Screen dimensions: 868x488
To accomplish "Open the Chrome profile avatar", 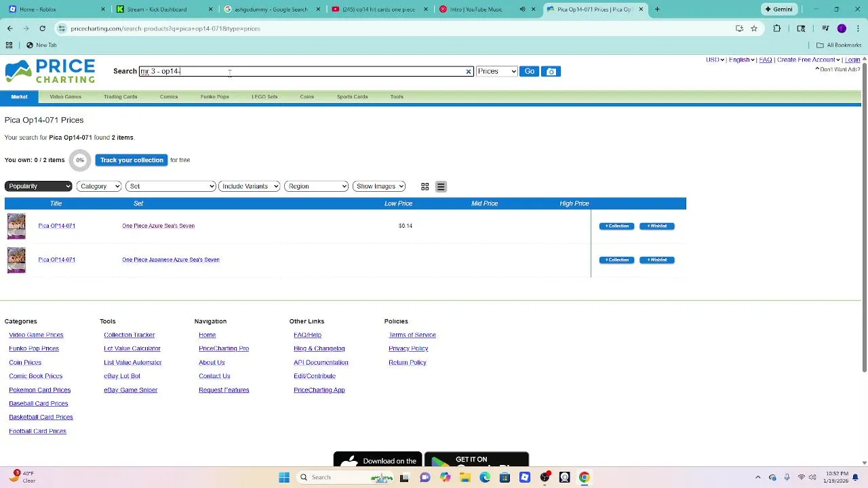I will pyautogui.click(x=842, y=28).
